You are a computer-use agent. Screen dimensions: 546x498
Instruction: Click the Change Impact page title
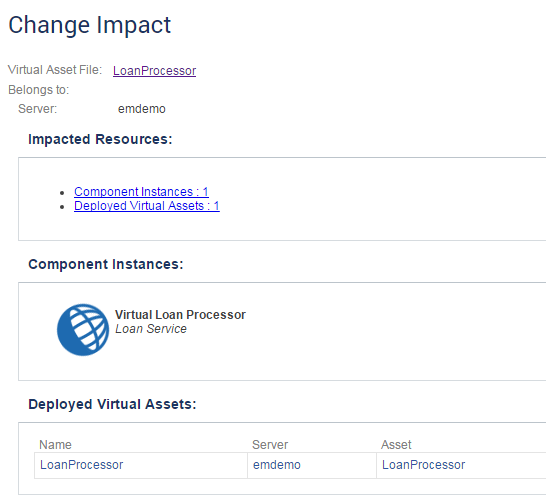89,25
